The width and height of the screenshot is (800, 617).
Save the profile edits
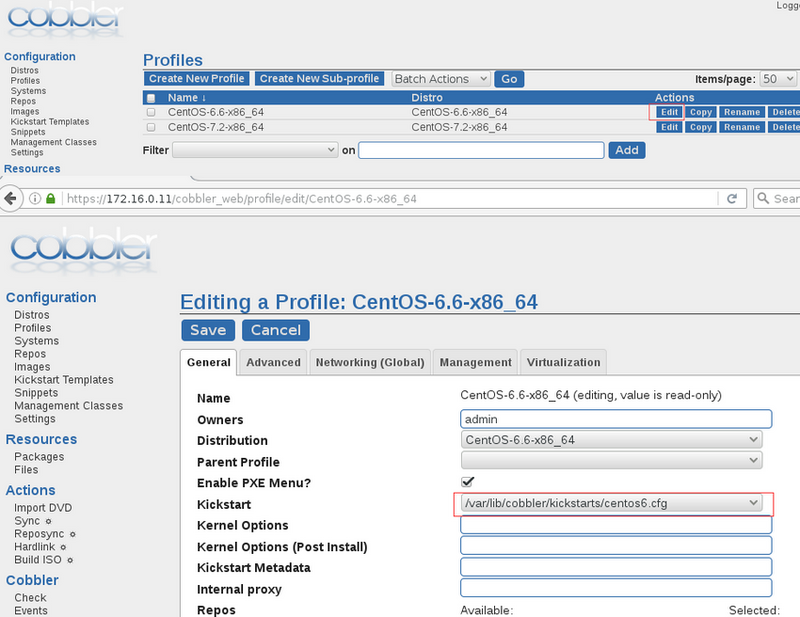[208, 330]
